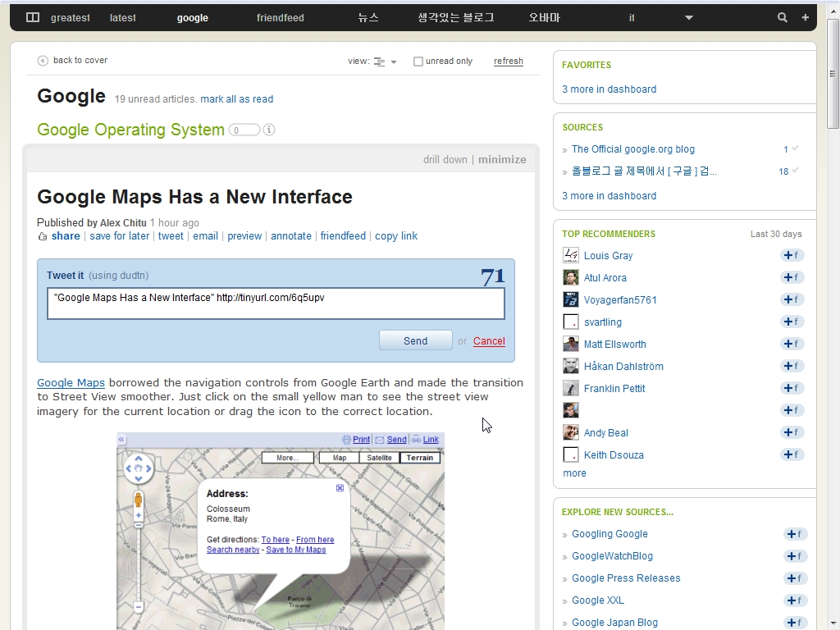840x630 pixels.
Task: Open the 'preview' article link
Action: coord(244,236)
